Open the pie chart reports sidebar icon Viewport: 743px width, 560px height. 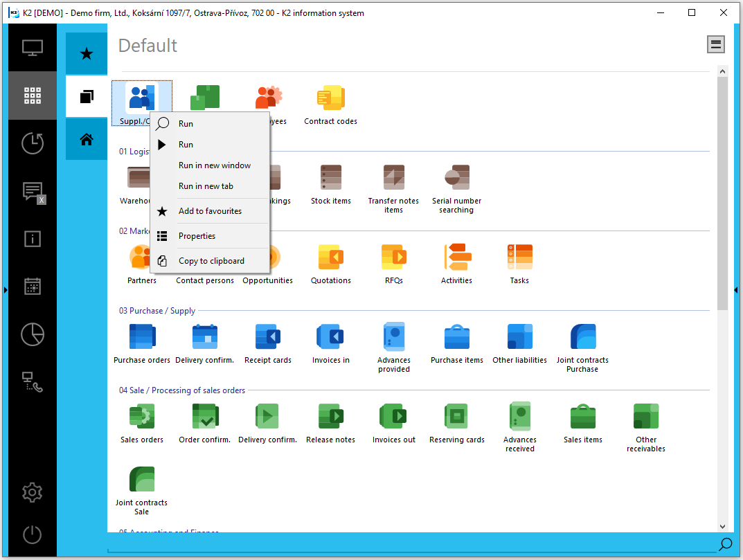click(x=33, y=334)
